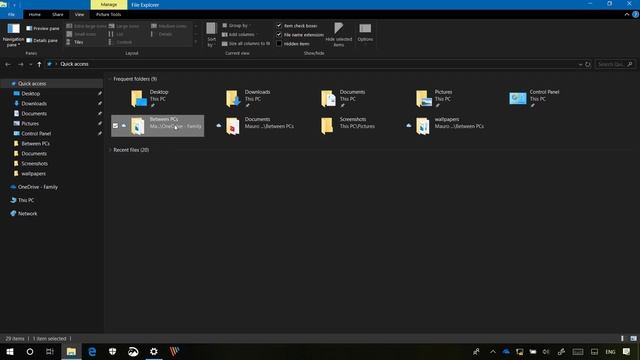The image size is (640, 360).
Task: Open the Sort by menu
Action: point(211,35)
